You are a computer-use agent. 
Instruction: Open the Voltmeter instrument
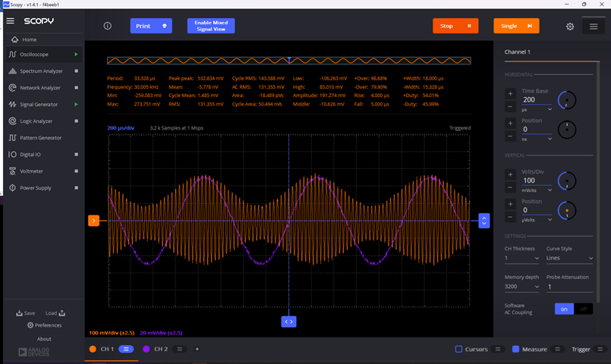point(31,171)
